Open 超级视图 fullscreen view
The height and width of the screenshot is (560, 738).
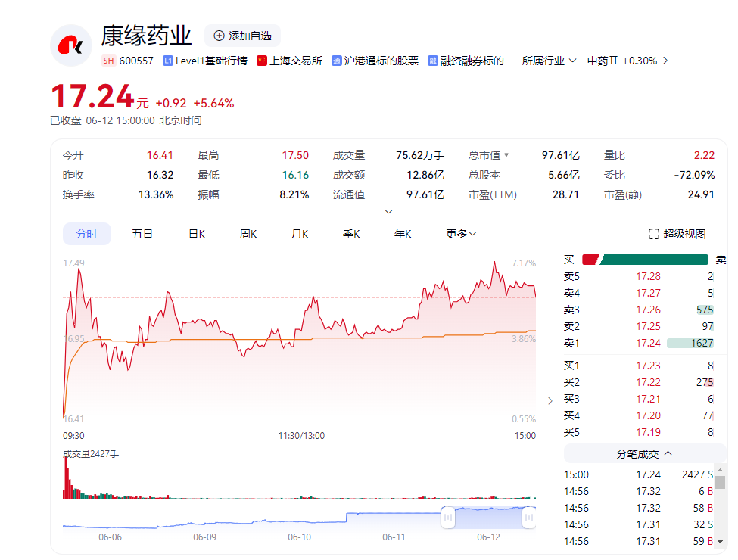click(x=677, y=234)
